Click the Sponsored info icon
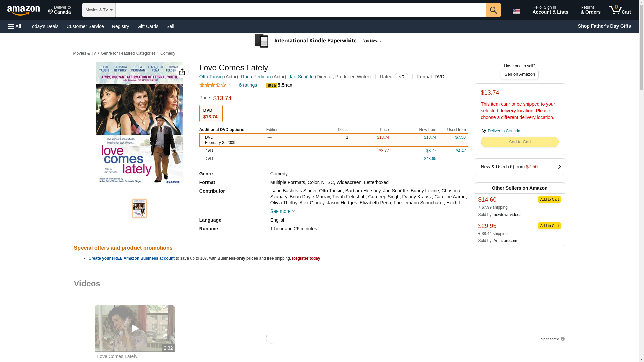The width and height of the screenshot is (644, 362). coord(562,339)
